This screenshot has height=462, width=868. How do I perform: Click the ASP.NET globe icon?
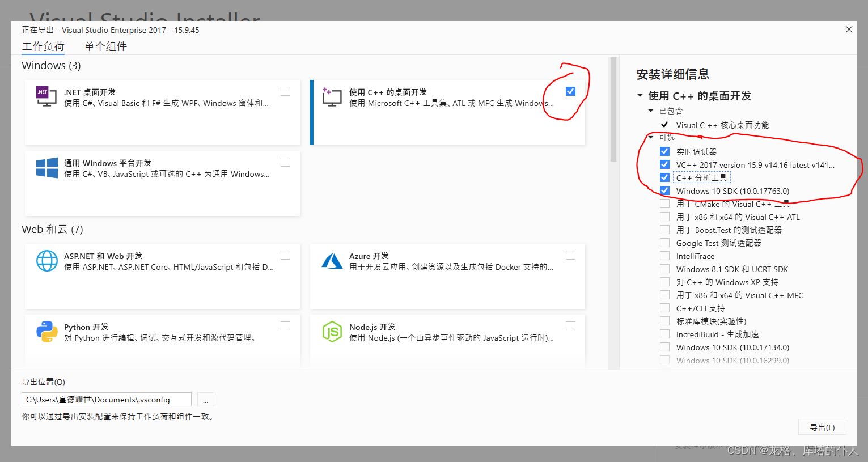tap(46, 261)
